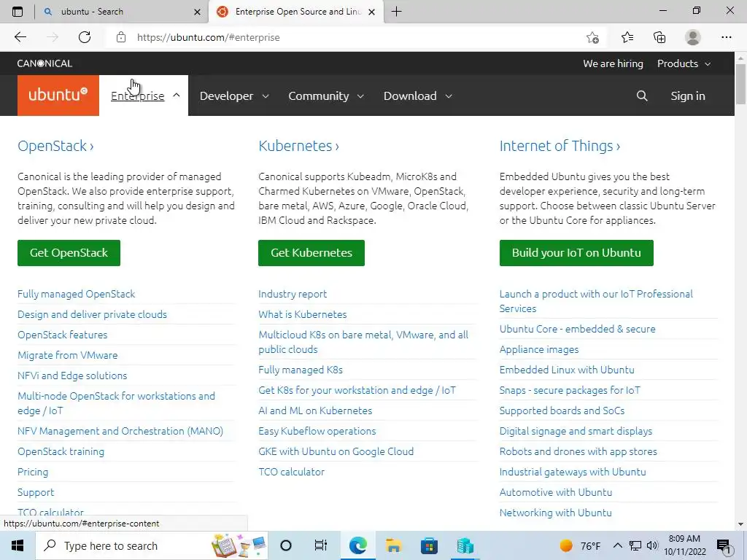Switch to the ubuntu - Search tab
The height and width of the screenshot is (560, 747).
click(x=122, y=12)
